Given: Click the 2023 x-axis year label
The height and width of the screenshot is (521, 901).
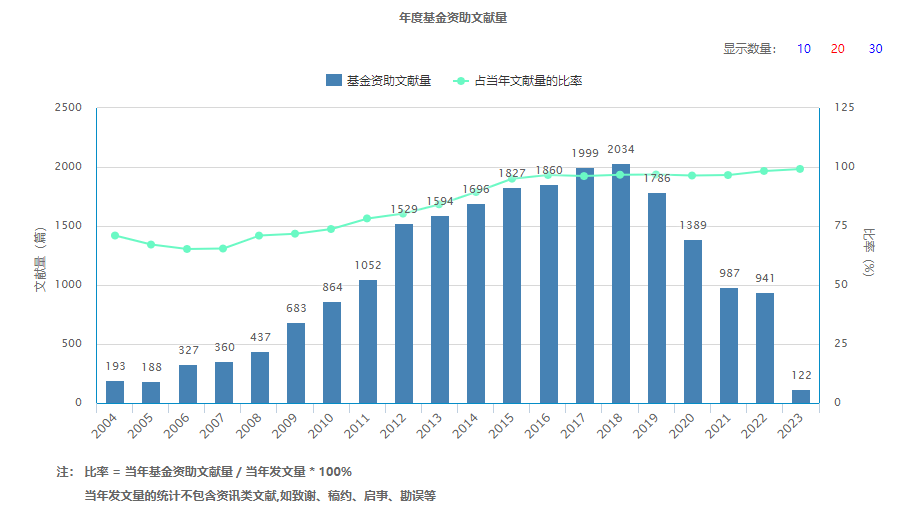Looking at the screenshot, I should 790,426.
